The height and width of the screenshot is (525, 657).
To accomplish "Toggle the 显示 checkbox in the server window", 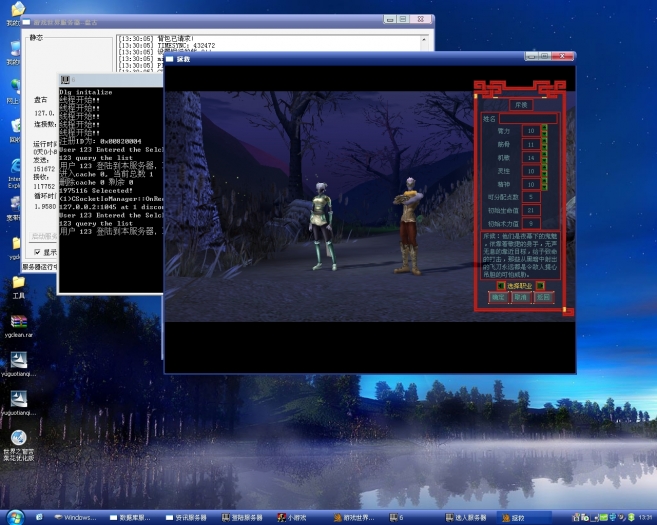I will (39, 253).
